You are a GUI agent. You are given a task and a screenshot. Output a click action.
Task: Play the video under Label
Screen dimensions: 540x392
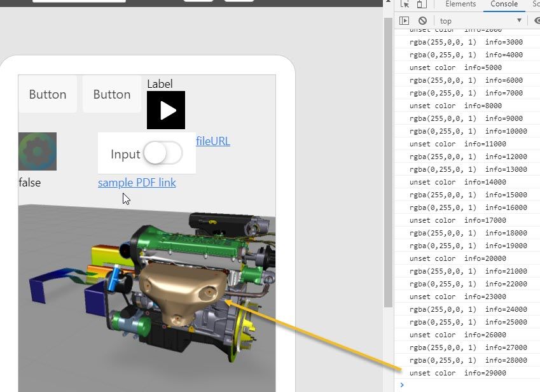coord(166,110)
